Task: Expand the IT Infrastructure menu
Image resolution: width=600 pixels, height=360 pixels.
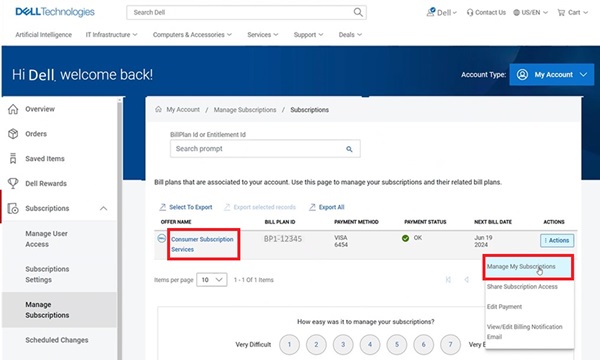Action: tap(111, 34)
